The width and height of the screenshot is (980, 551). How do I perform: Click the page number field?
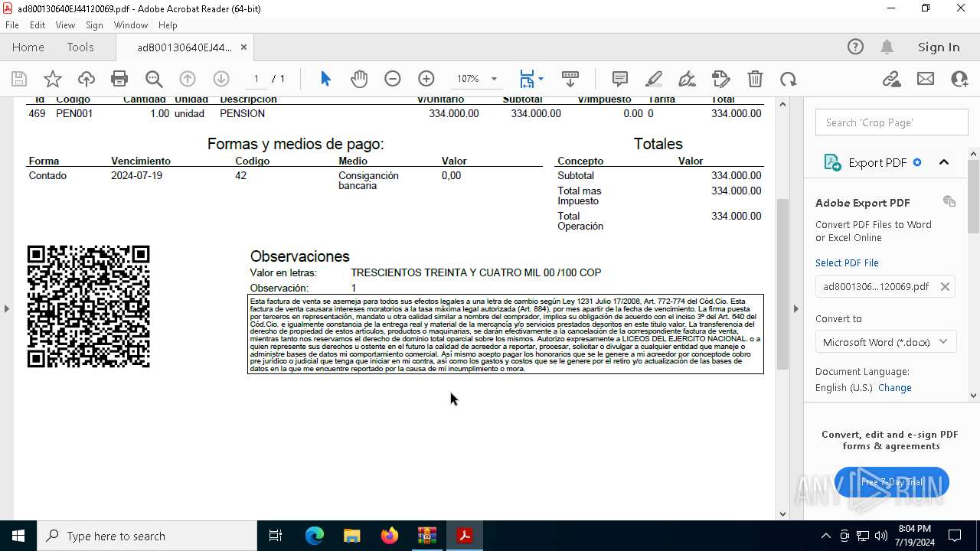pyautogui.click(x=256, y=79)
